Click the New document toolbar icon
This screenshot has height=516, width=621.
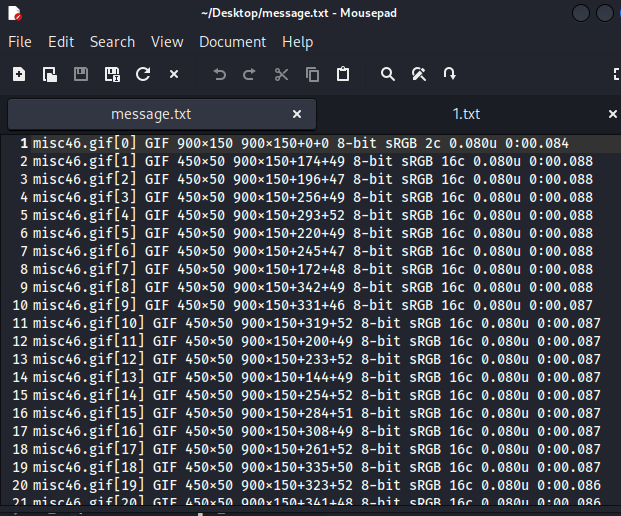point(19,74)
